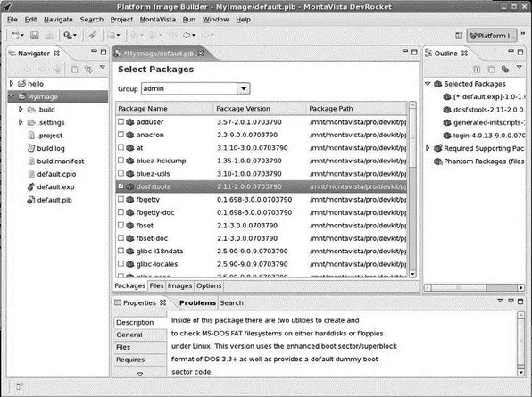This screenshot has height=397, width=532.
Task: Close the Properties view tab
Action: 163,302
